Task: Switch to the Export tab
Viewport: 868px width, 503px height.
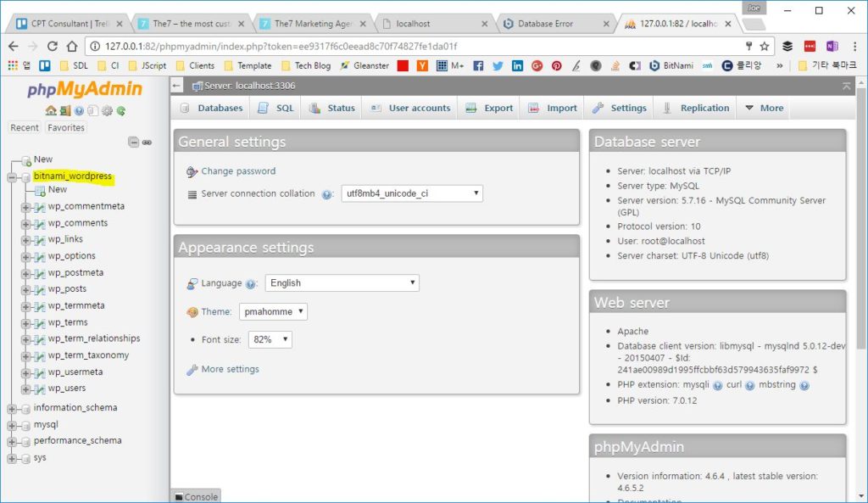Action: pos(489,108)
